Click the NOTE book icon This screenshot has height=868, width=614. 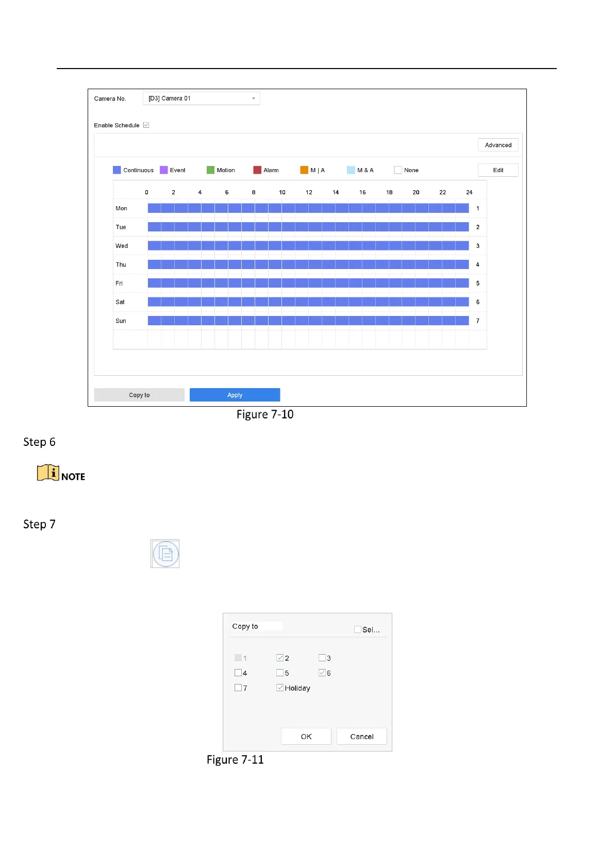[48, 473]
